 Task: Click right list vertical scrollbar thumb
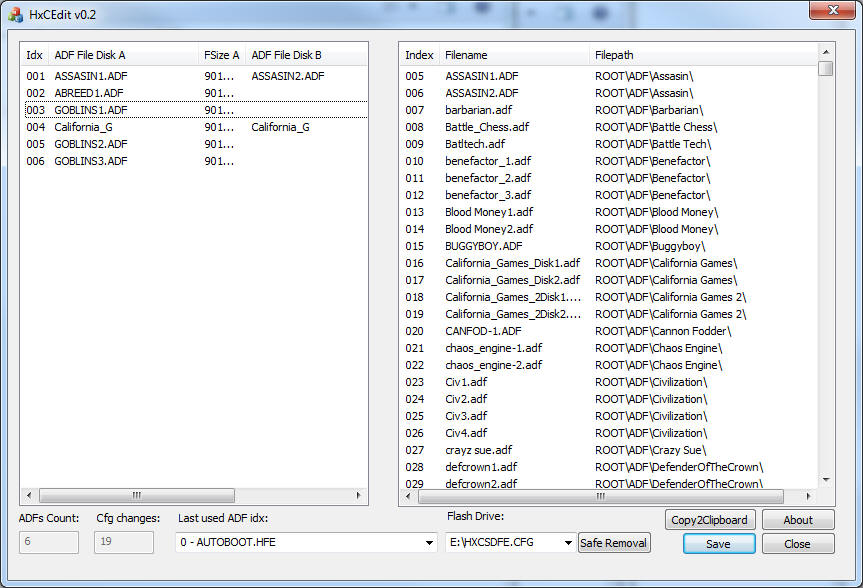pyautogui.click(x=826, y=68)
